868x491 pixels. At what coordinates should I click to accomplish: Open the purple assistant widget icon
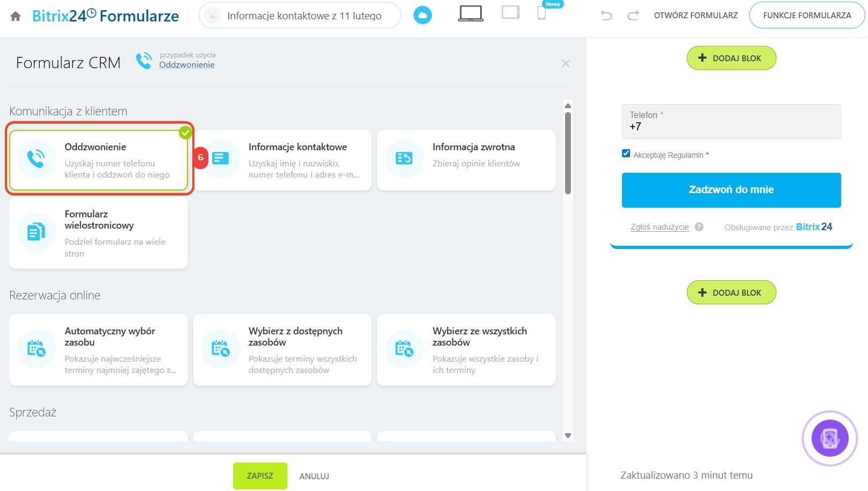(829, 438)
